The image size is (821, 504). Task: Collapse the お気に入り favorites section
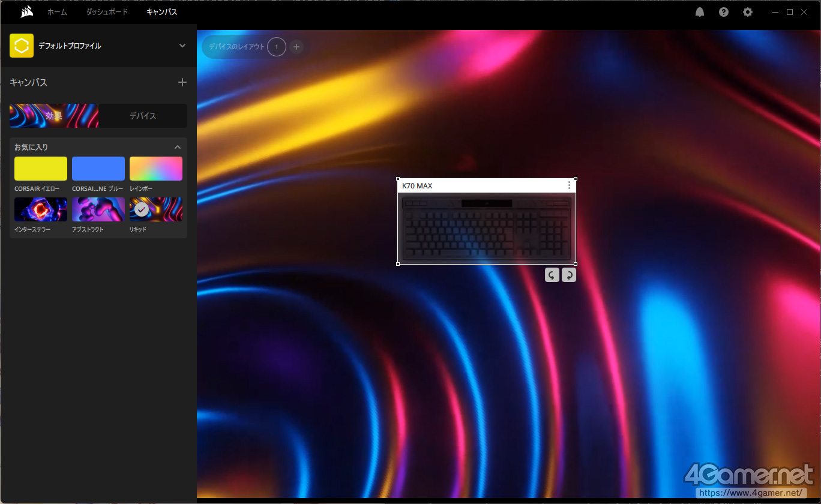[178, 147]
